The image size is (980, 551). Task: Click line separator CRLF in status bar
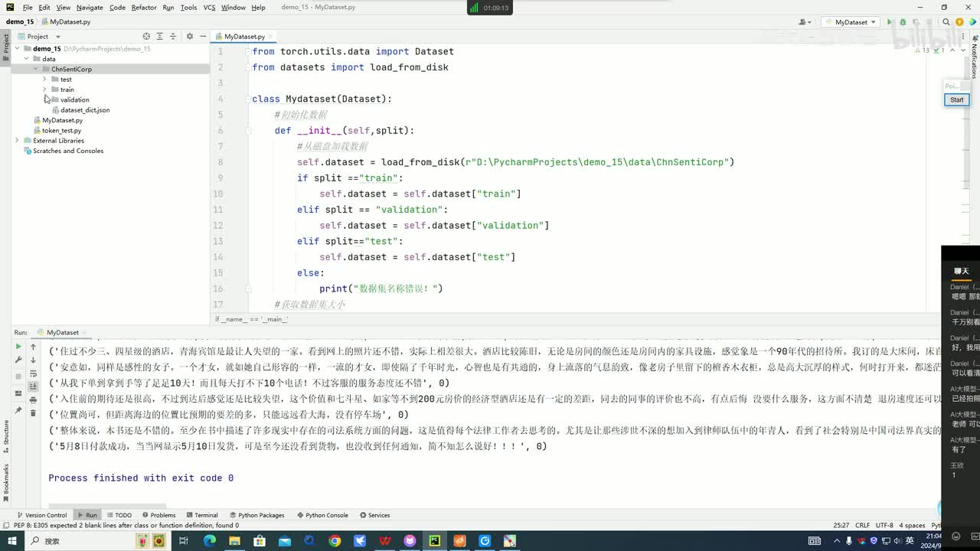tap(862, 525)
